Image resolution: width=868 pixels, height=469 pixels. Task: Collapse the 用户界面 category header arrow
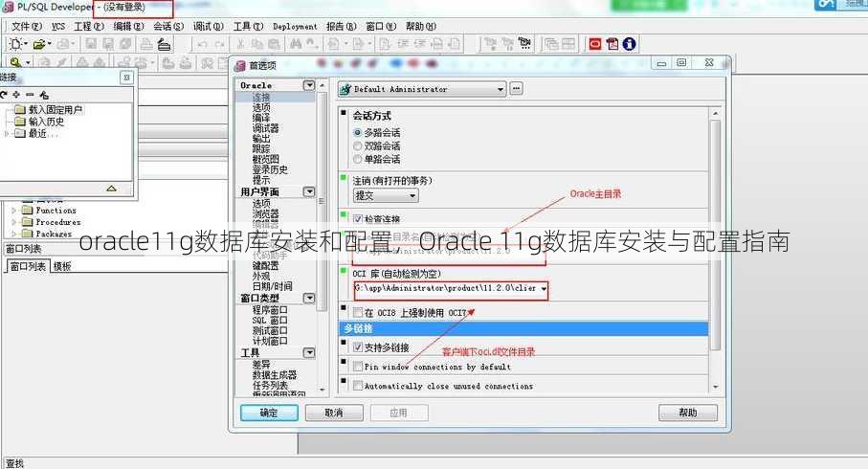pos(309,191)
